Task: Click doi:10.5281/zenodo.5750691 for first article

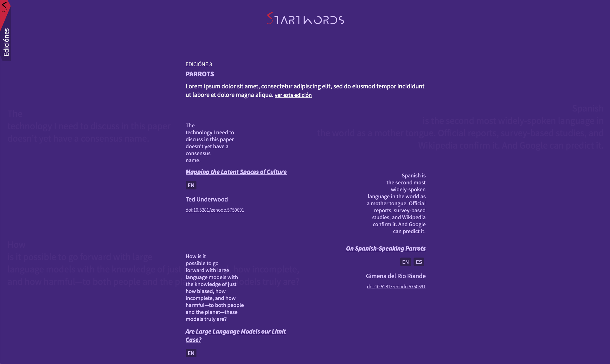Action: pyautogui.click(x=215, y=210)
